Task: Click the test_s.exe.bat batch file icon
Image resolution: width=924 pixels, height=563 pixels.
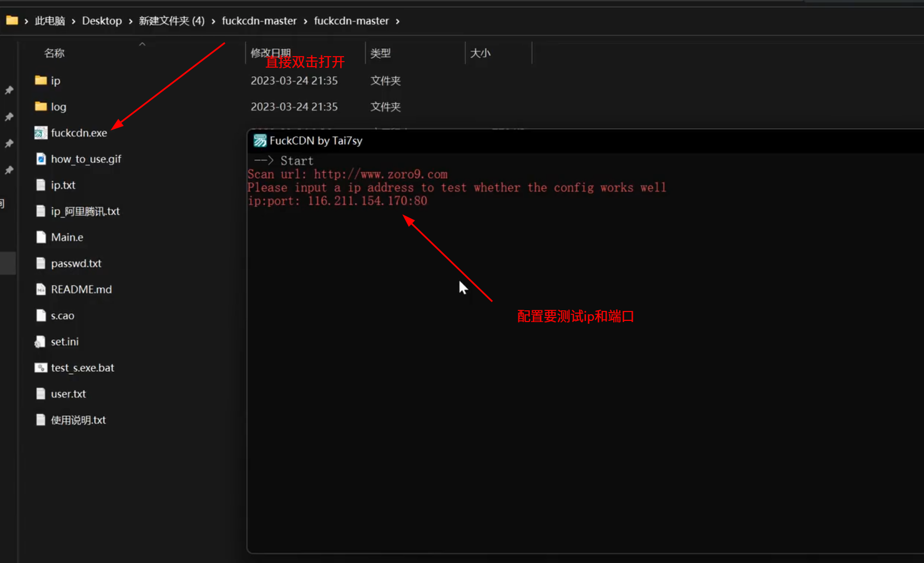Action: (x=41, y=368)
